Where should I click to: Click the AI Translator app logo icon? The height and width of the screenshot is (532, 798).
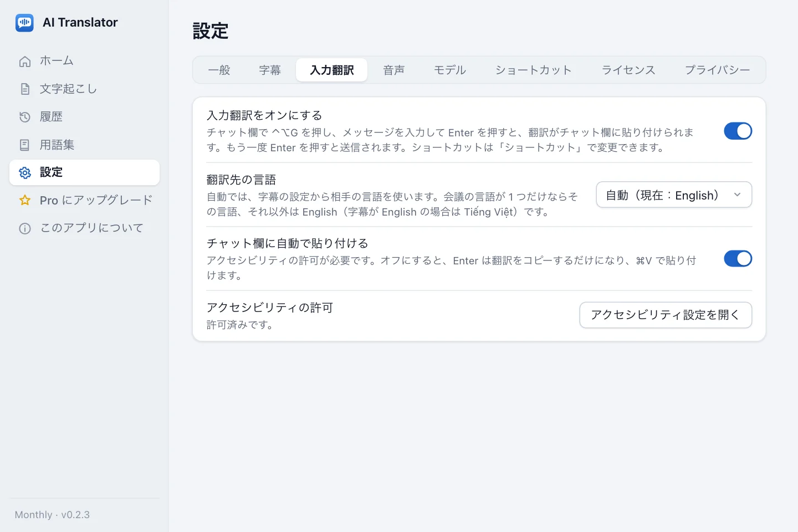(x=24, y=23)
